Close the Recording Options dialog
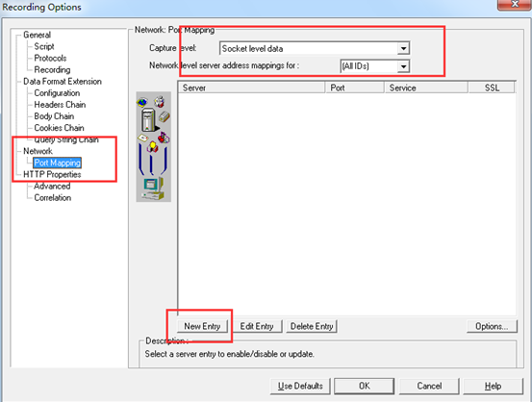This screenshot has width=532, height=402. pyautogui.click(x=515, y=4)
